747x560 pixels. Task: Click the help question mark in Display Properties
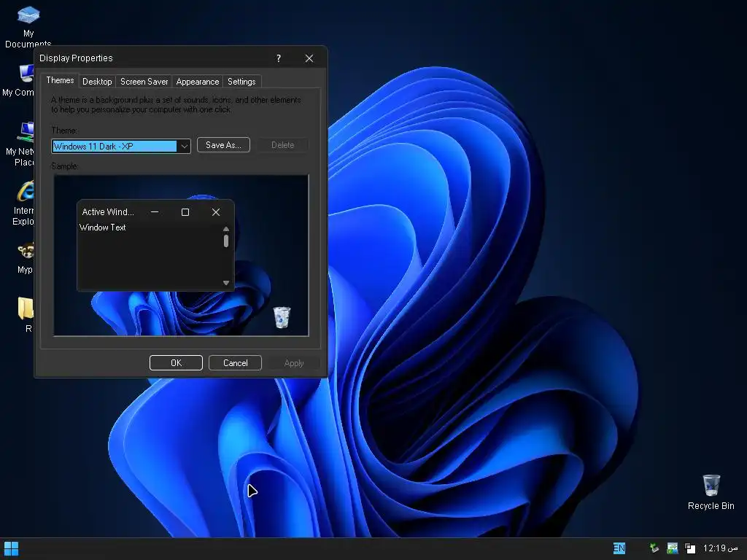pyautogui.click(x=279, y=58)
